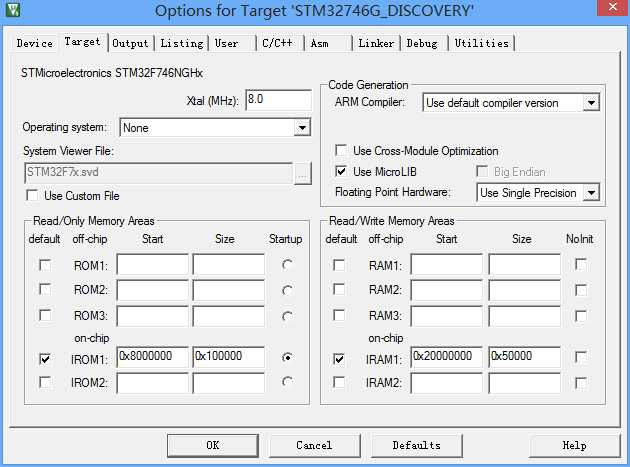This screenshot has width=630, height=467.
Task: Click the IRAM2 Size field
Action: click(x=524, y=383)
